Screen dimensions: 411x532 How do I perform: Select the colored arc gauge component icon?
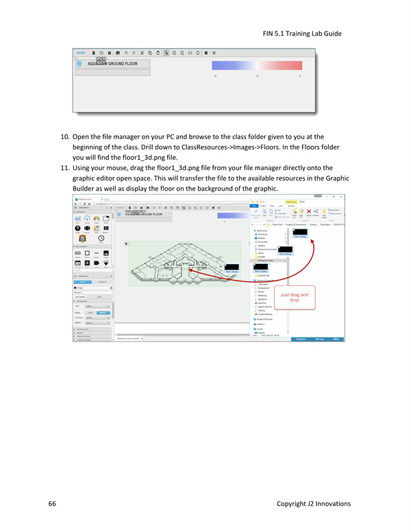(x=97, y=219)
